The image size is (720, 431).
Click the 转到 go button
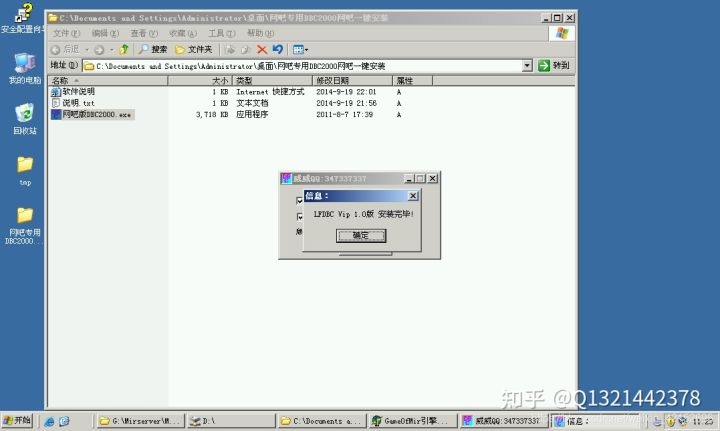pos(554,66)
